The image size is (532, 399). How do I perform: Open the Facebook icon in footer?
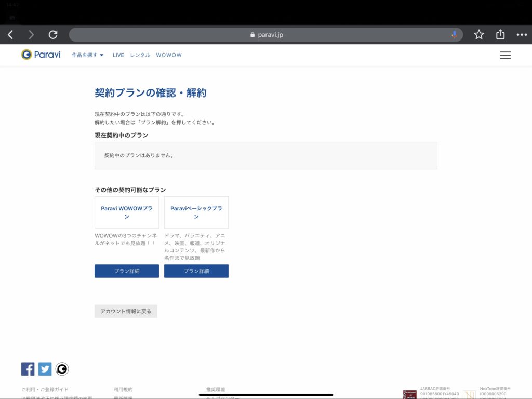coord(28,369)
